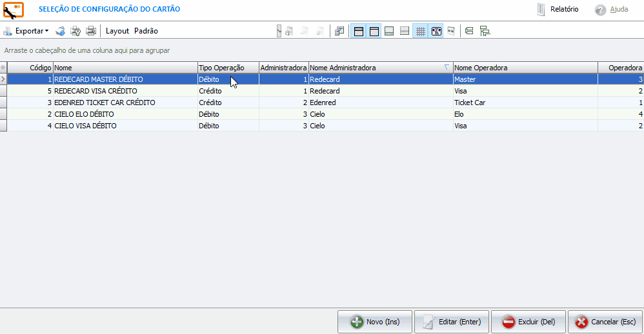Click the Novo (Ins) button
The width and height of the screenshot is (644, 334).
[x=374, y=322]
